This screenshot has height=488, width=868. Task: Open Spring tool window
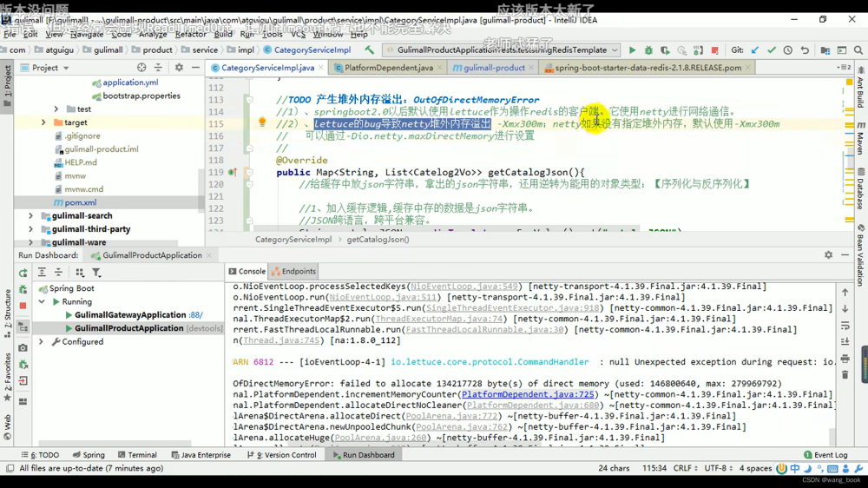point(88,455)
